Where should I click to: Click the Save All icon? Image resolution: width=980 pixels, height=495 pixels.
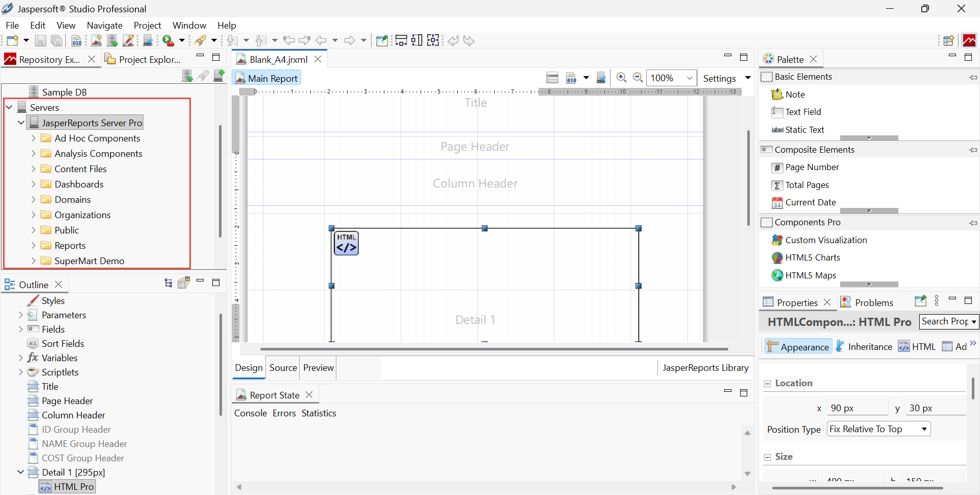[x=57, y=40]
